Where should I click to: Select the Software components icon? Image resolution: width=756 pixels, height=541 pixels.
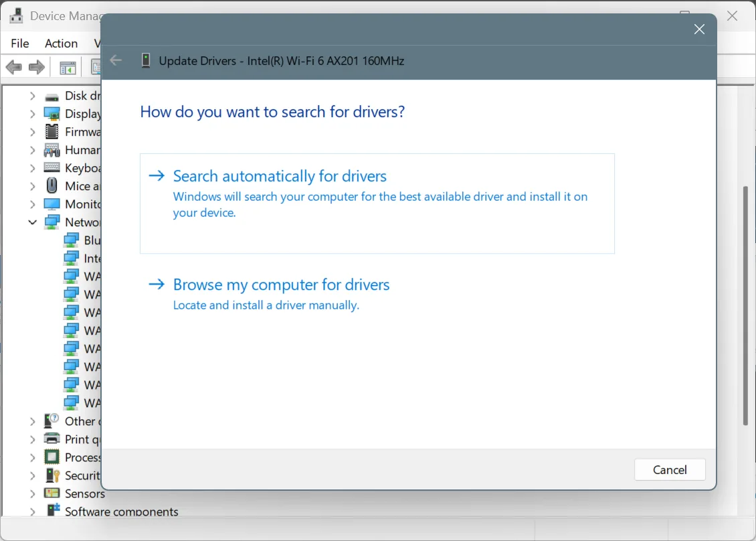point(53,510)
